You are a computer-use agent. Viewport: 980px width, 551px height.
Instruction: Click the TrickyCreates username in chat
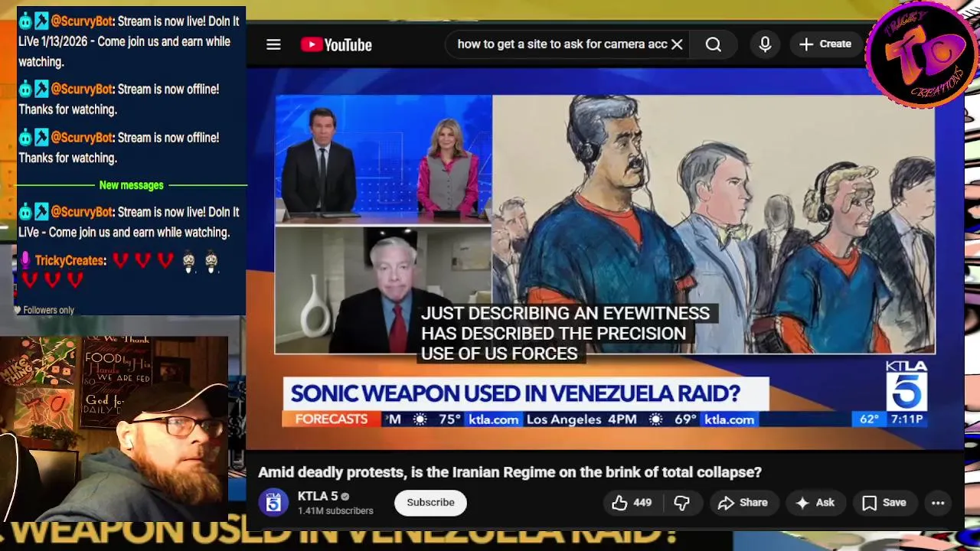point(69,261)
